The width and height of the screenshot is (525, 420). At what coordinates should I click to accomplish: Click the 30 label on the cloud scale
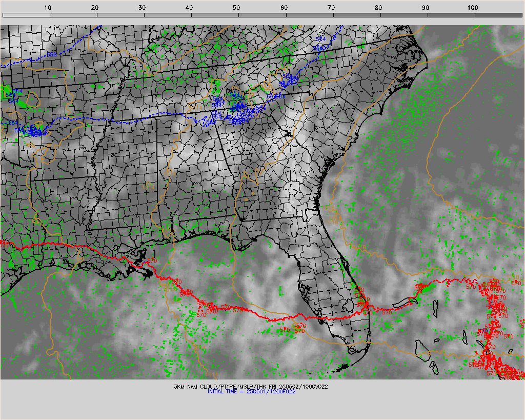pos(143,7)
